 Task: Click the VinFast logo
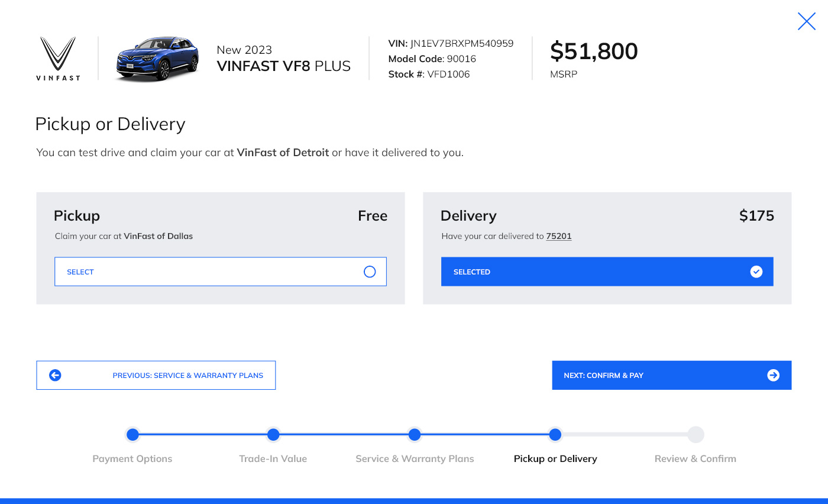point(58,59)
